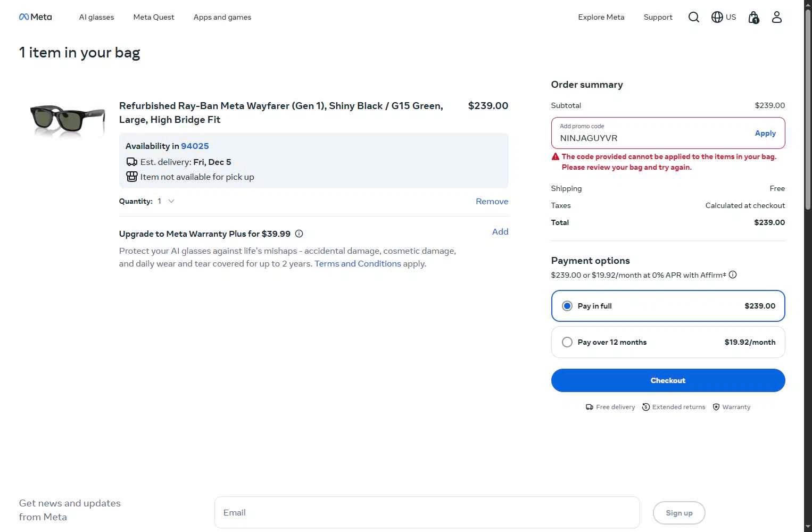The width and height of the screenshot is (812, 532).
Task: Select Pay over 12 months option
Action: click(x=668, y=342)
